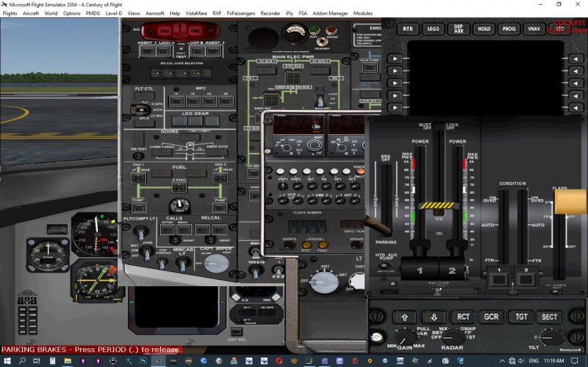Click the MFC 2B button
Screen dimensions: 588x367
(226, 100)
